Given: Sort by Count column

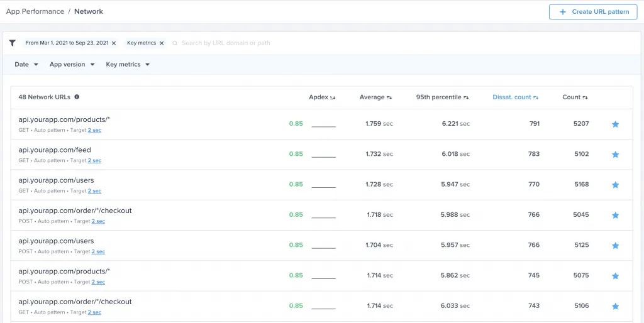Looking at the screenshot, I should point(575,97).
